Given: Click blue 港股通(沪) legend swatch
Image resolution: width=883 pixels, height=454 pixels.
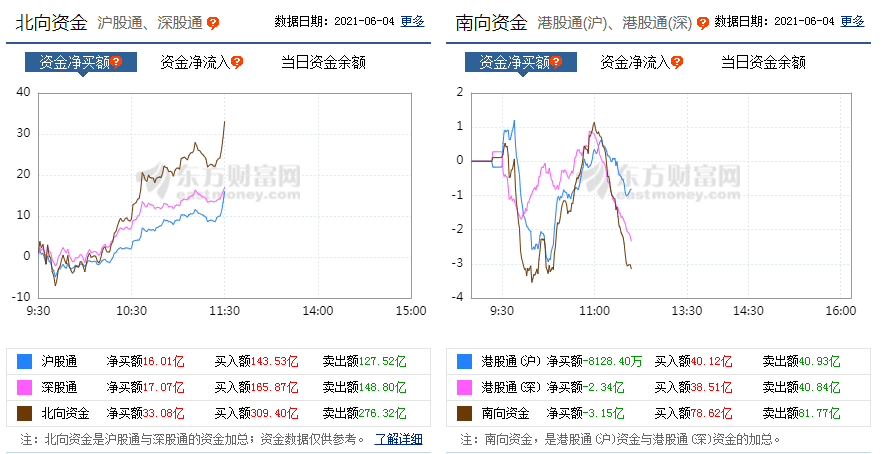Looking at the screenshot, I should [464, 361].
